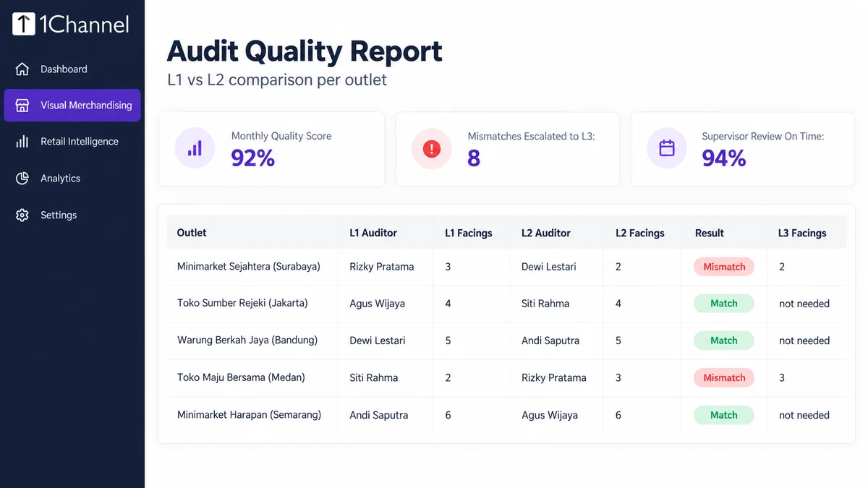Click L1 auditor Rizky Pratama in Surabaya row
This screenshot has height=488, width=868.
[382, 267]
